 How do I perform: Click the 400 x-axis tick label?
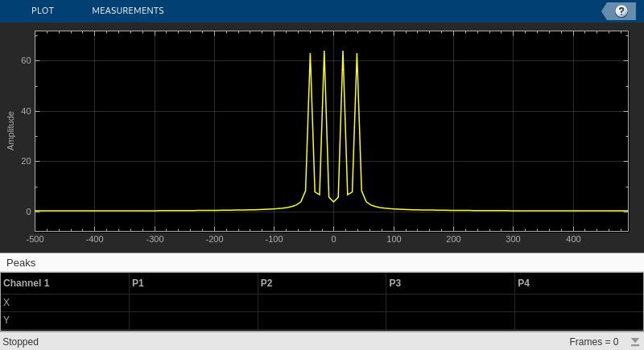click(573, 239)
